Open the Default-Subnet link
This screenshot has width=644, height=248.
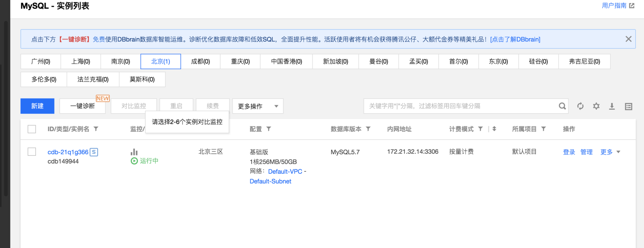(x=270, y=181)
